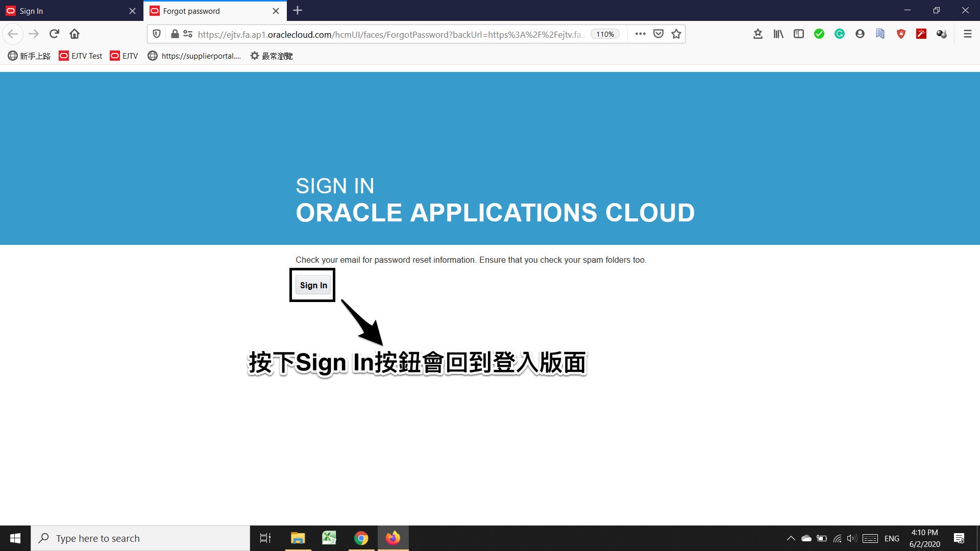
Task: Reset the 110% zoom level indicator
Action: pyautogui.click(x=605, y=34)
